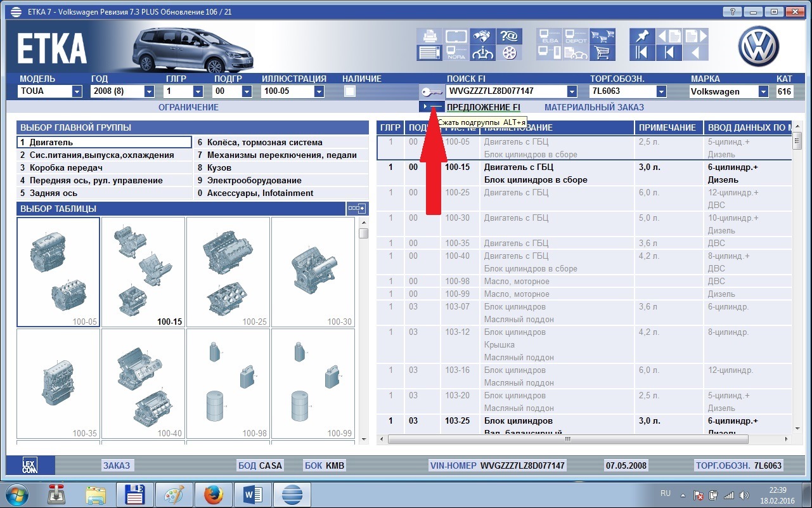Image resolution: width=812 pixels, height=508 pixels.
Task: Open the list view icon under the printer
Action: coord(429,53)
